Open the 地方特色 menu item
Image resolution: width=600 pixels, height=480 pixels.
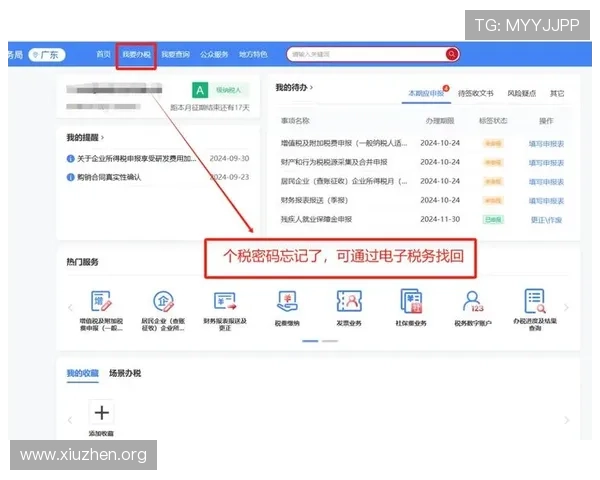[253, 54]
